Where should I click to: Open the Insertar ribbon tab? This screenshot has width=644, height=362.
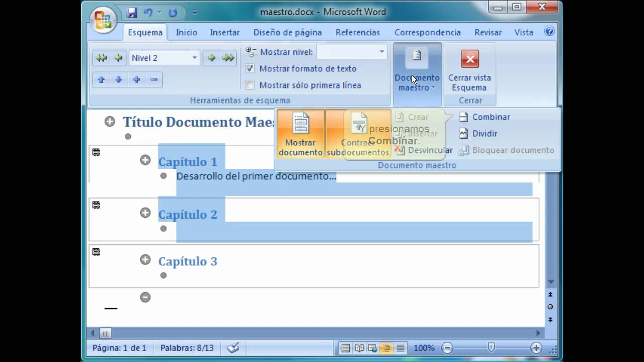[224, 32]
